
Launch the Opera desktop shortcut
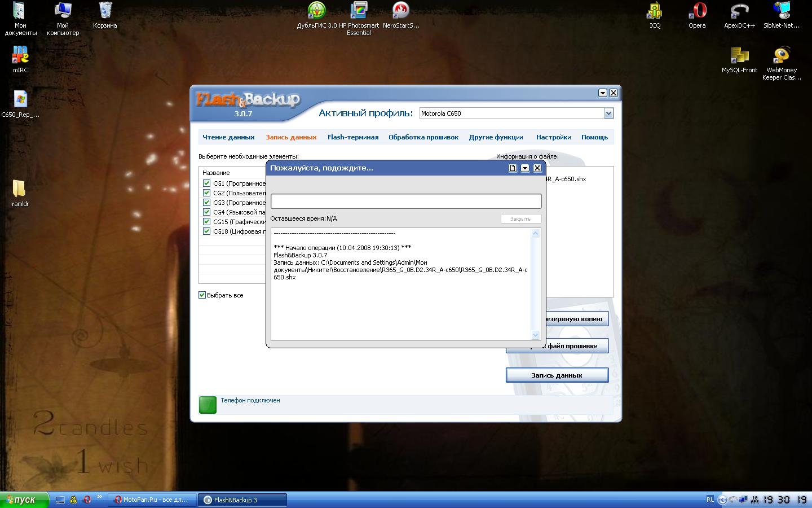coord(697,15)
